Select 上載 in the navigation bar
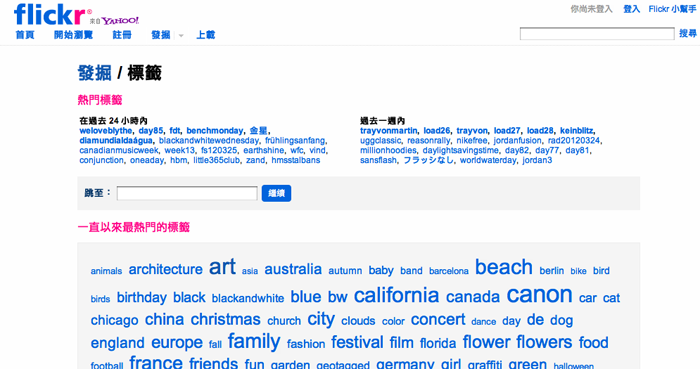 click(x=206, y=35)
